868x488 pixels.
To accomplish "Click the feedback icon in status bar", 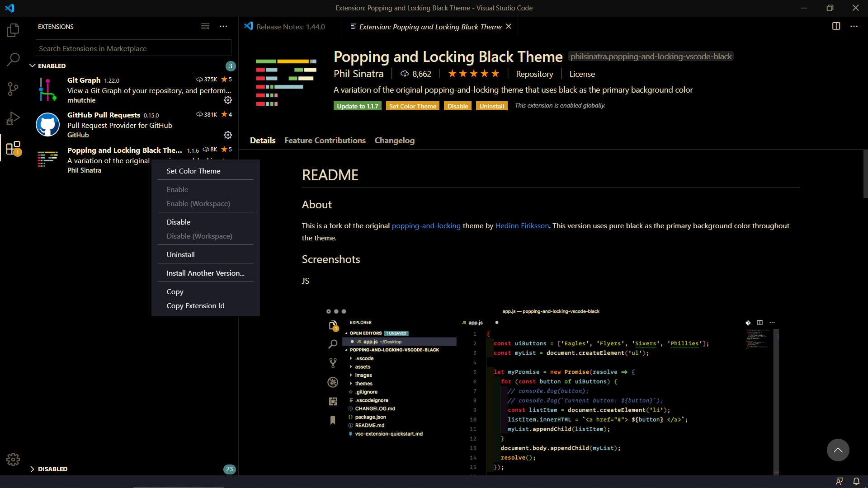I will pos(840,481).
